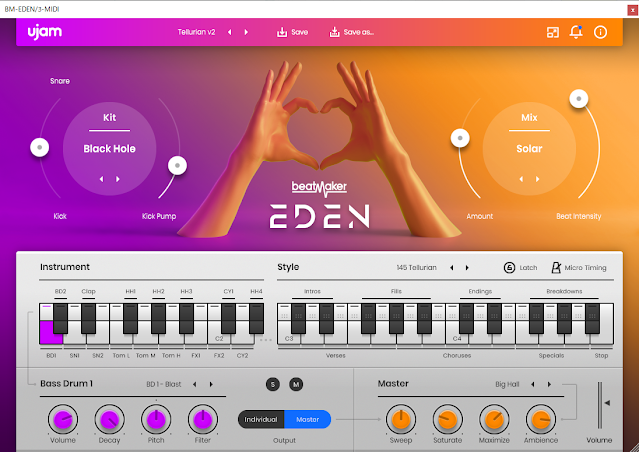Select next sample after BD 1 - Blast

tap(211, 384)
